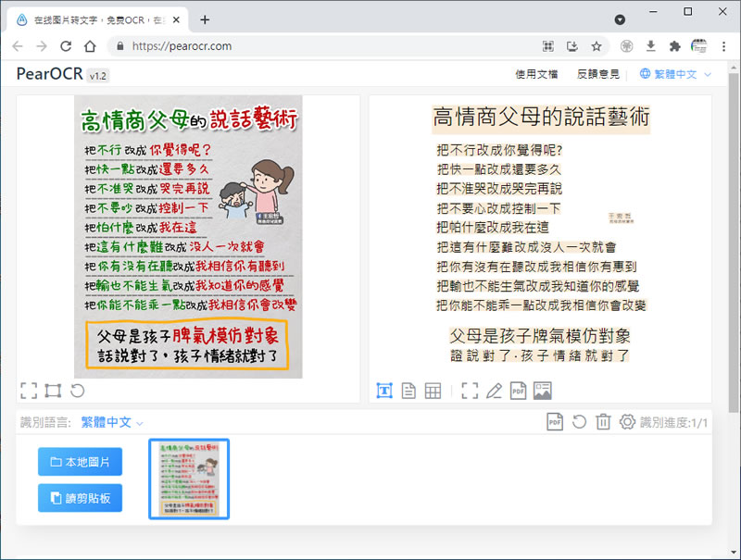Export the result as PDF from result toolbar
Viewport: 741px width, 560px height.
(519, 391)
